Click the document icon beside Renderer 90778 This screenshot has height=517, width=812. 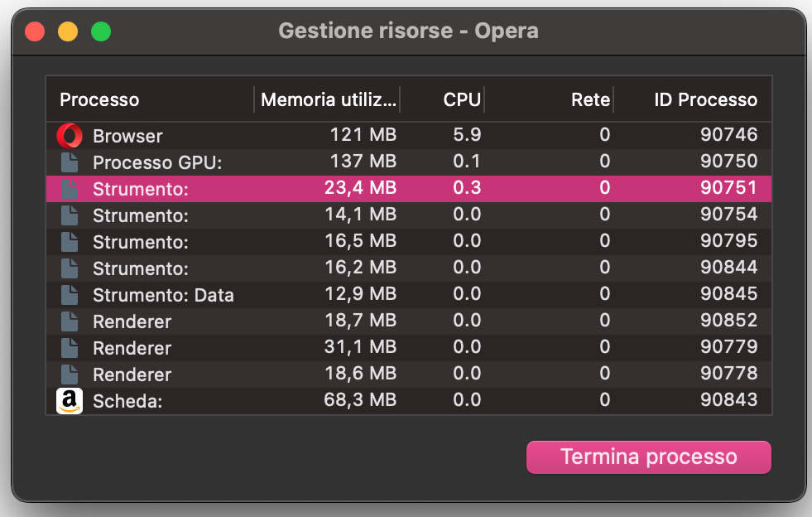coord(70,374)
